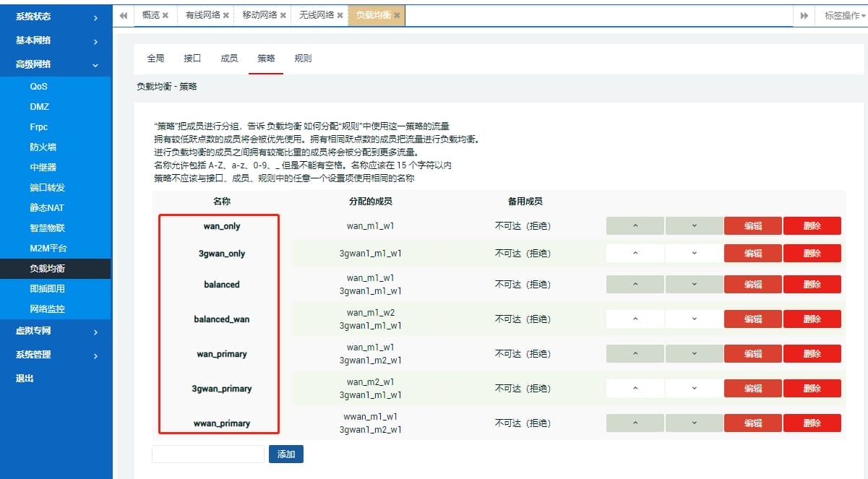Open QoS in the sidebar
868x479 pixels.
point(39,87)
